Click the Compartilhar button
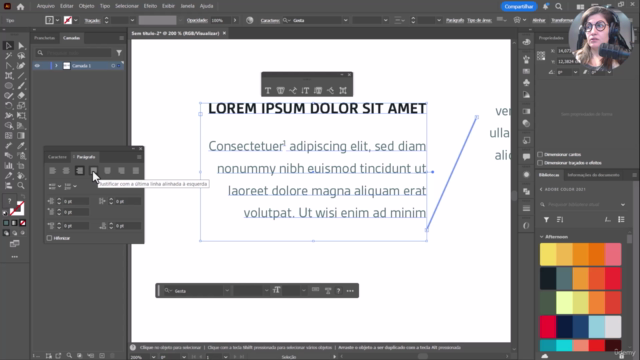The height and width of the screenshot is (360, 640). pos(518,7)
